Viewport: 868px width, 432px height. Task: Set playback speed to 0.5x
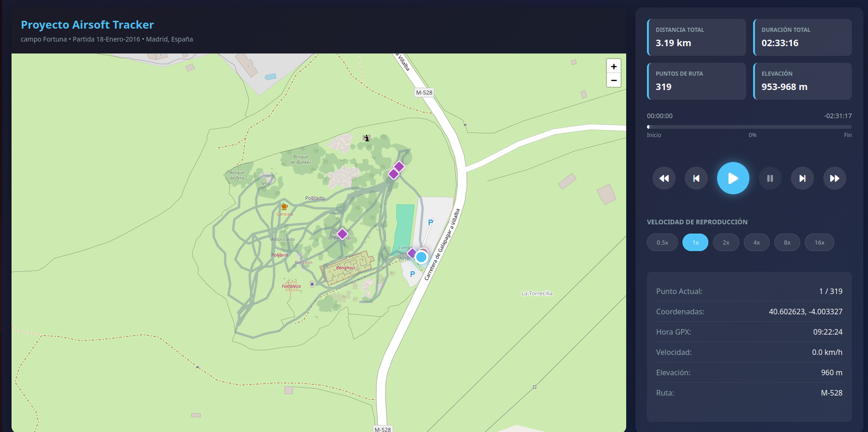point(662,242)
